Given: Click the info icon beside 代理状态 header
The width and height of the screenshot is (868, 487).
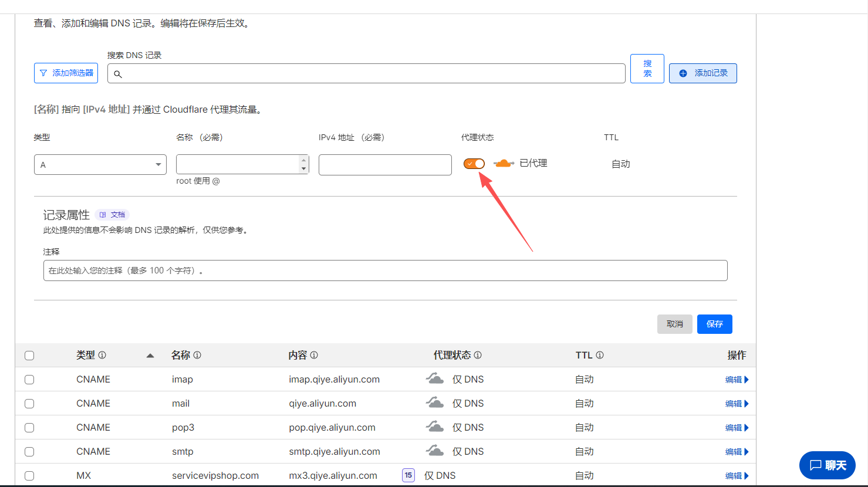Looking at the screenshot, I should (x=478, y=355).
